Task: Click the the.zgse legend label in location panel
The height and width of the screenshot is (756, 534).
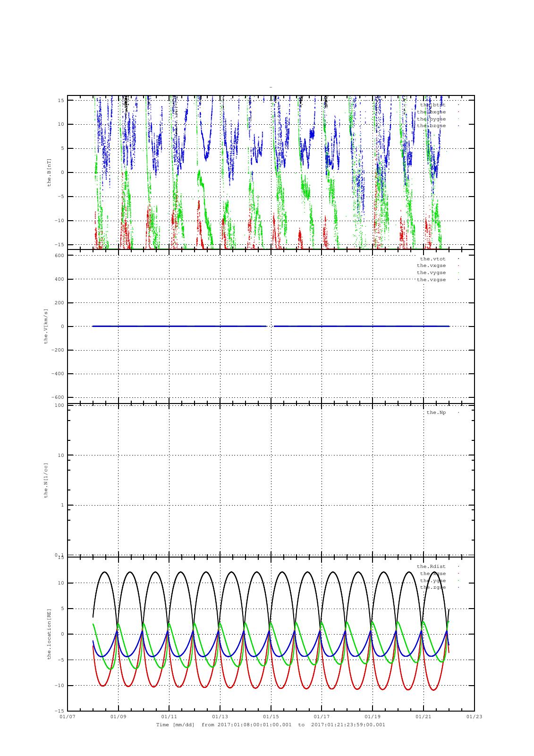Action: click(432, 587)
